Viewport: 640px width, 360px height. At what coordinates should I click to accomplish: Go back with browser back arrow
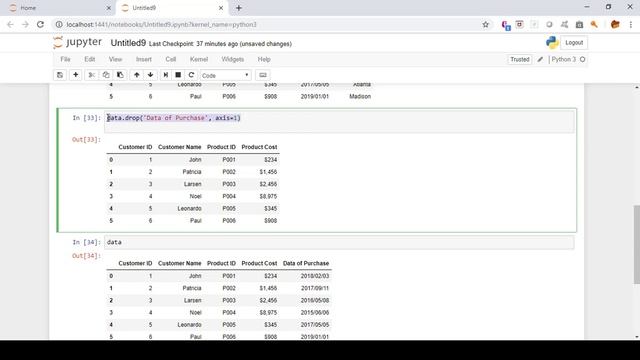[10, 24]
